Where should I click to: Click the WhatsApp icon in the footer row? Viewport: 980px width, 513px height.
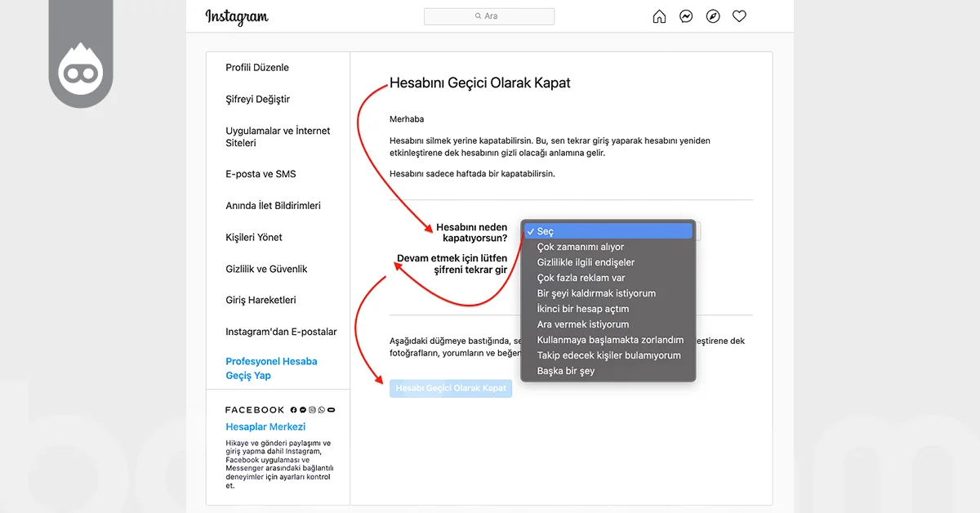[321, 409]
